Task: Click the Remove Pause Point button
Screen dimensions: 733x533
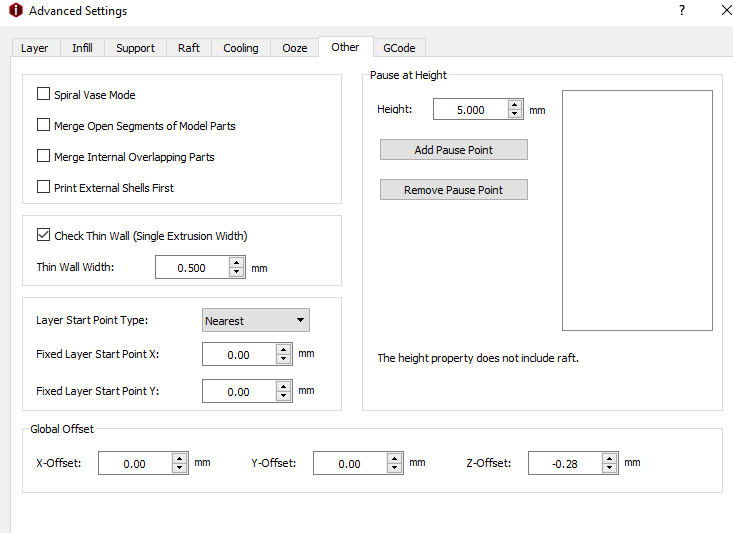Action: pos(453,190)
